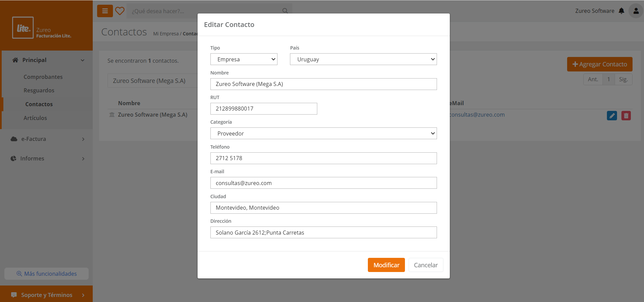The image size is (644, 302).
Task: Open Artículos in the sidebar
Action: (35, 118)
